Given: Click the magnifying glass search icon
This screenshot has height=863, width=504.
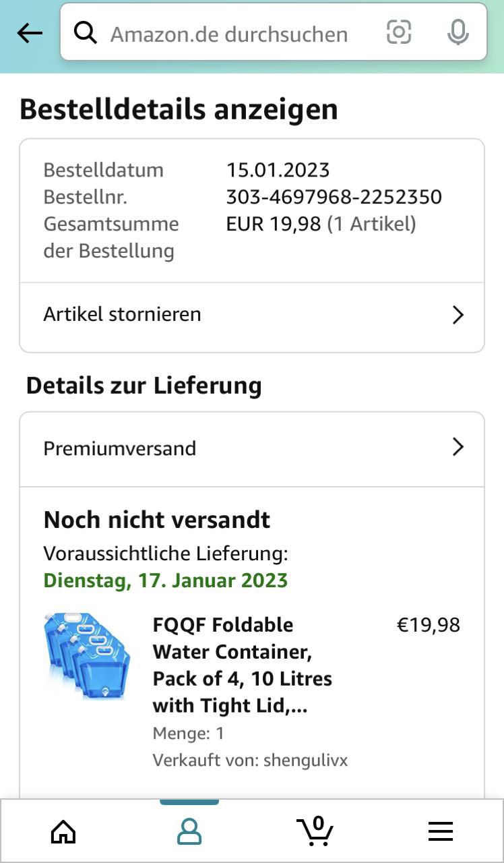Looking at the screenshot, I should [x=86, y=32].
